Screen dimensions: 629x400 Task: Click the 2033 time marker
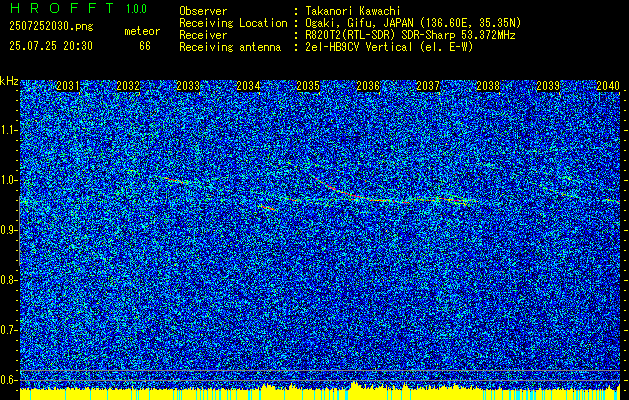coord(188,86)
